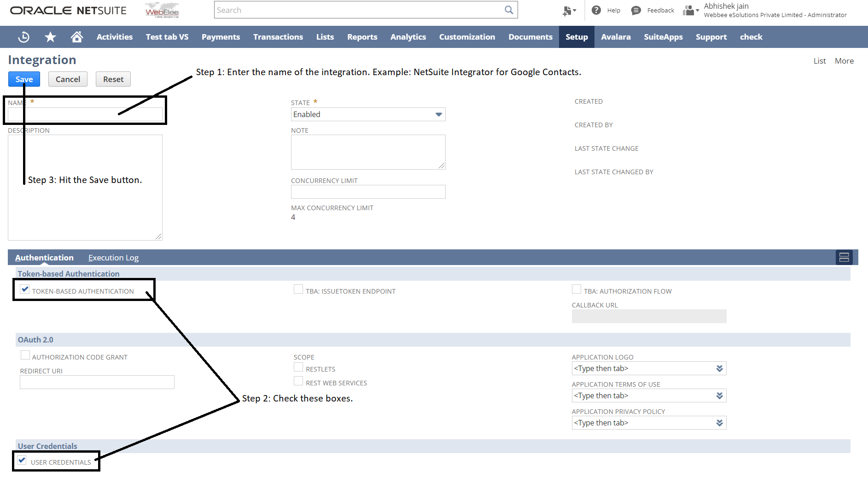The height and width of the screenshot is (478, 868).
Task: Open the check menu item
Action: [751, 37]
